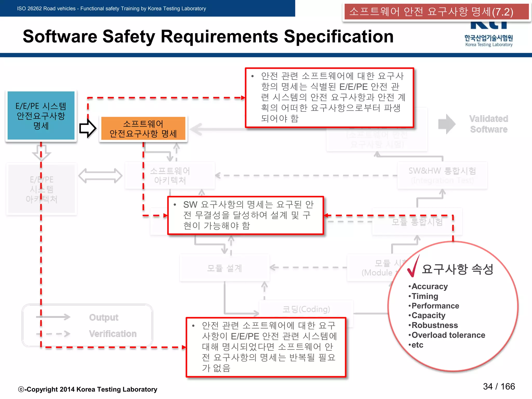Click the faded 'E/E/PE 시스템 아키텍처' box
The image size is (532, 399).
pos(41,189)
